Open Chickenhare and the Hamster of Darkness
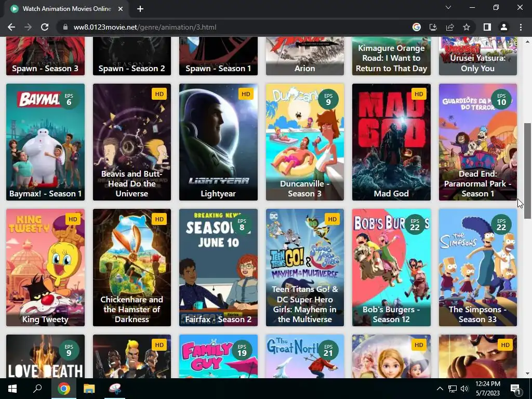Screen dimensions: 532x399 click(x=131, y=268)
